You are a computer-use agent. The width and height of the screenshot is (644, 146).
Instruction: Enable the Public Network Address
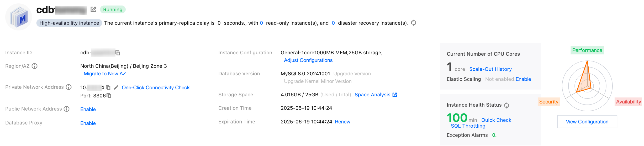click(x=88, y=109)
